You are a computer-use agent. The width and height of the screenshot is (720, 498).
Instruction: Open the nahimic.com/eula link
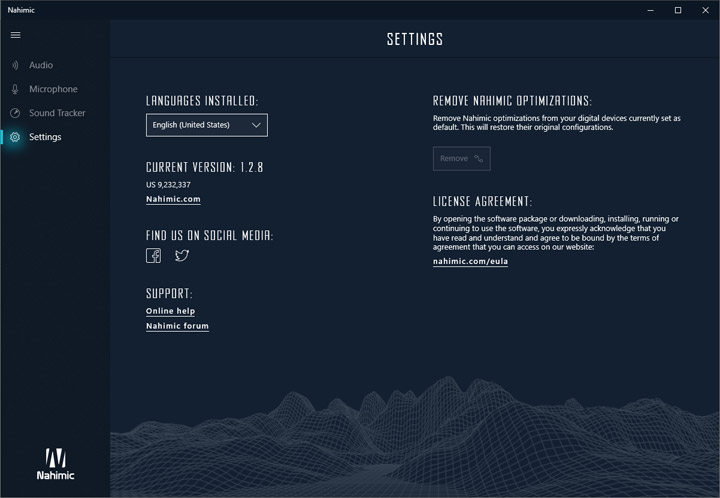pyautogui.click(x=470, y=261)
